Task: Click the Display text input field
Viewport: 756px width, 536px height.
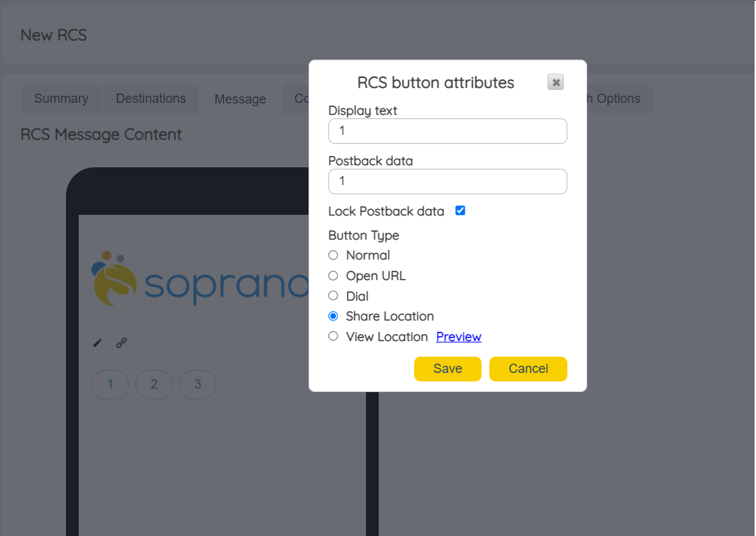Action: coord(448,131)
